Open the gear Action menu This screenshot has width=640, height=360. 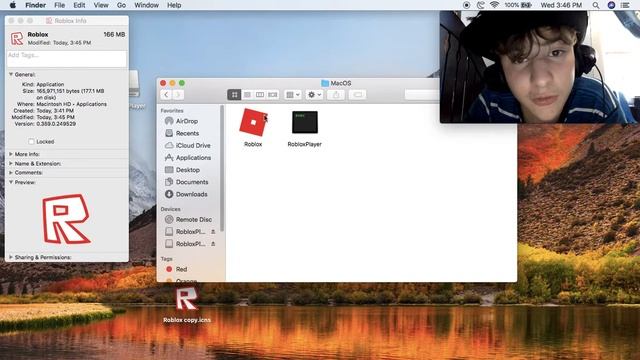coord(314,95)
